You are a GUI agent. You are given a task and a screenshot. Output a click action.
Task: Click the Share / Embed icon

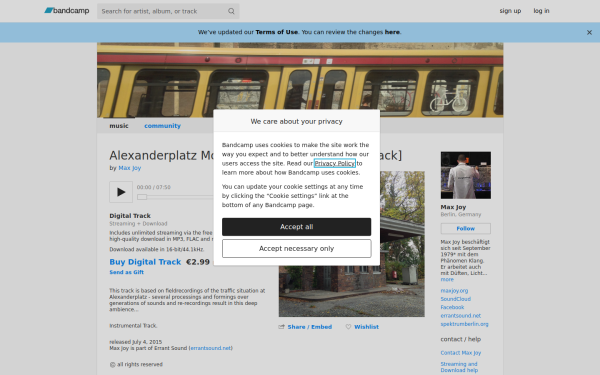click(x=282, y=327)
